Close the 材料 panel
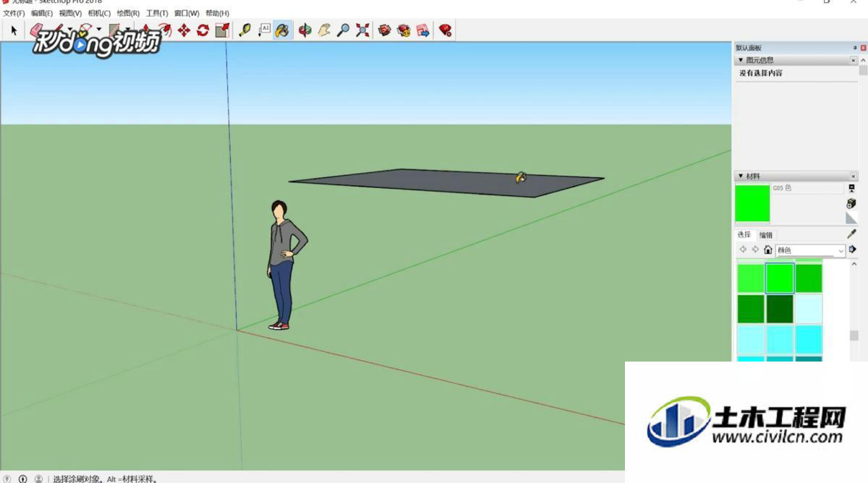 tap(854, 176)
